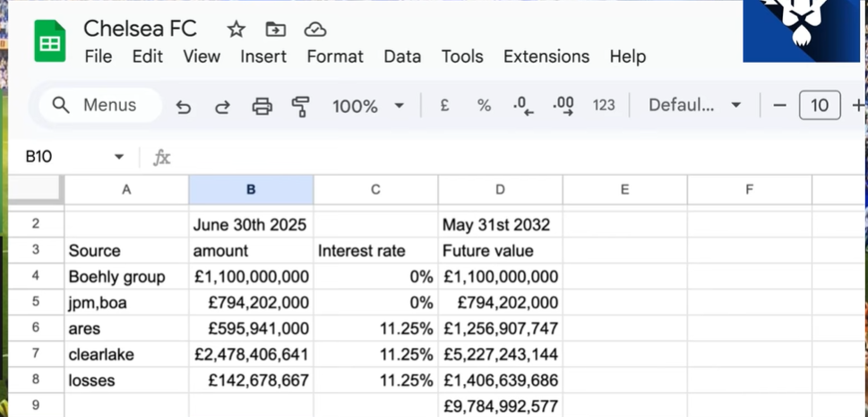Select cell with £1,256,907,747
The height and width of the screenshot is (417, 868).
500,328
